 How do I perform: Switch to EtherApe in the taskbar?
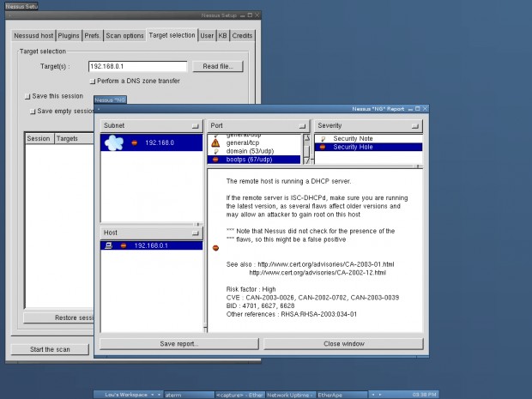342,395
